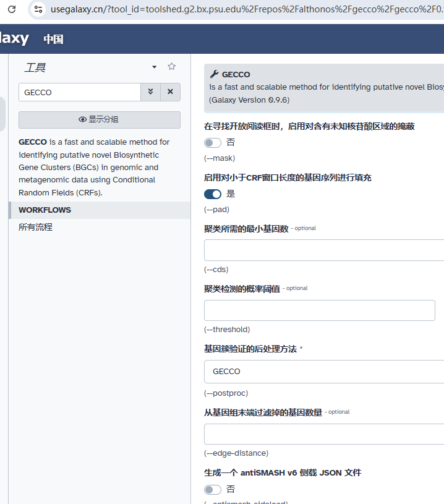Click the browser address bar URL
Image resolution: width=444 pixels, height=504 pixels.
247,9
